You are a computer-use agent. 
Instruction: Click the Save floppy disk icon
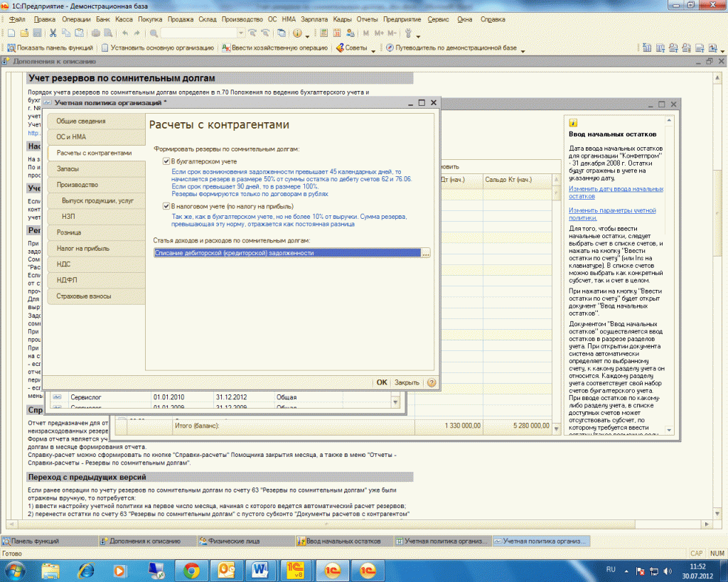[37, 33]
